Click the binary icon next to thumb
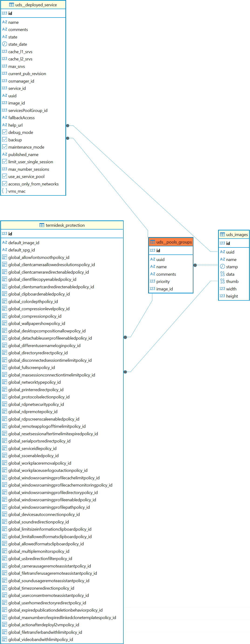The height and width of the screenshot is (644, 250). pyautogui.click(x=222, y=281)
